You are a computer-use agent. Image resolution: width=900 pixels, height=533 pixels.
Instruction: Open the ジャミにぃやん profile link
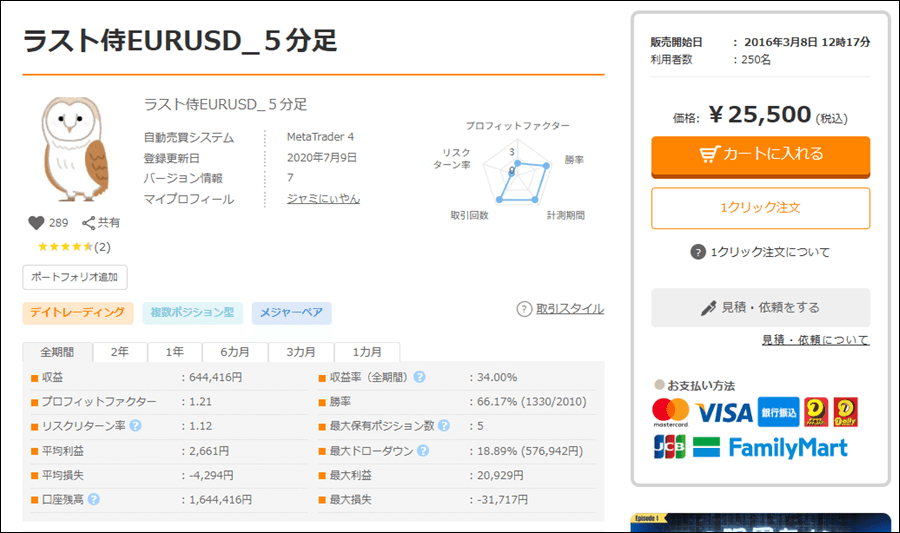(323, 199)
